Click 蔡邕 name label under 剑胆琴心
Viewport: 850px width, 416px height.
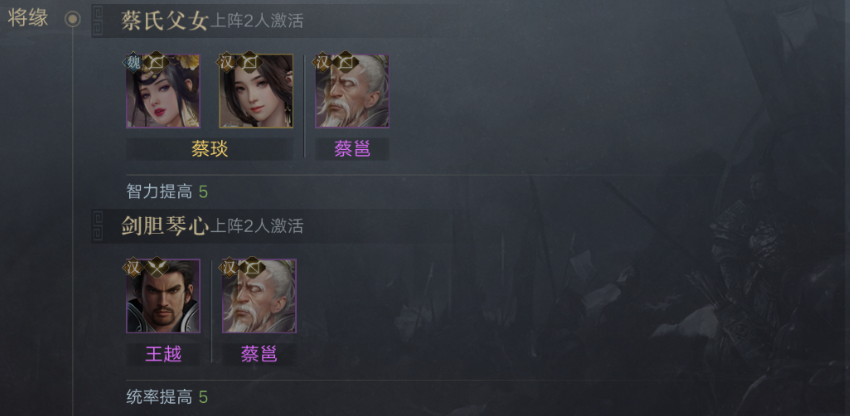[259, 354]
